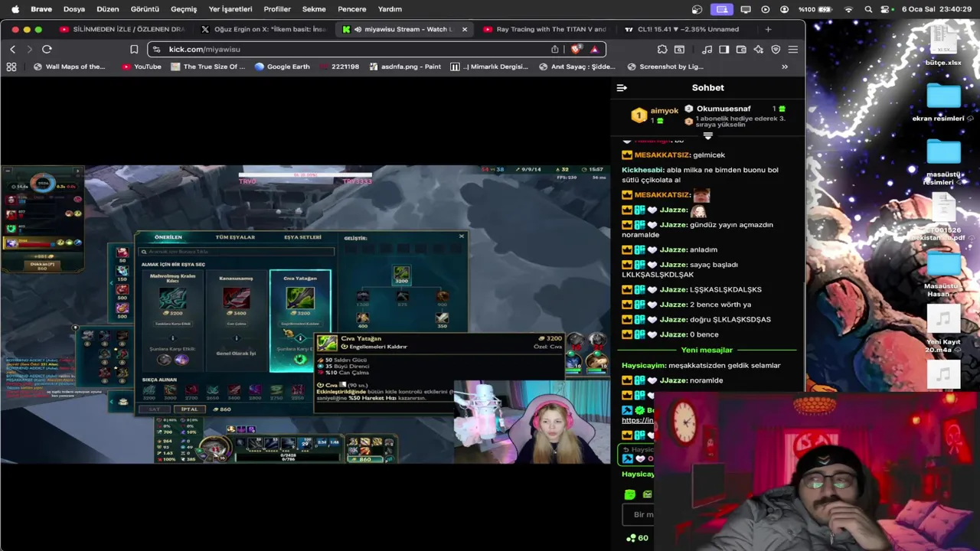
Task: Open the Dosya menu
Action: 74,9
